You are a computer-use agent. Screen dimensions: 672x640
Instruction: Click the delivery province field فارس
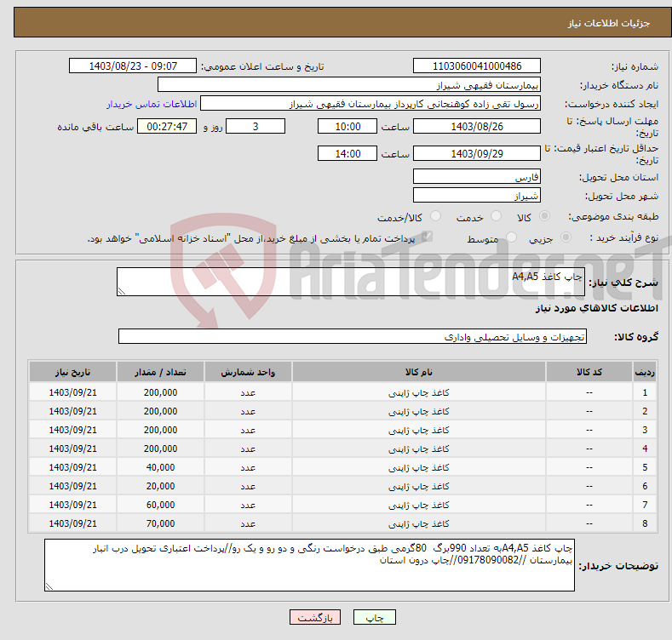tap(477, 176)
